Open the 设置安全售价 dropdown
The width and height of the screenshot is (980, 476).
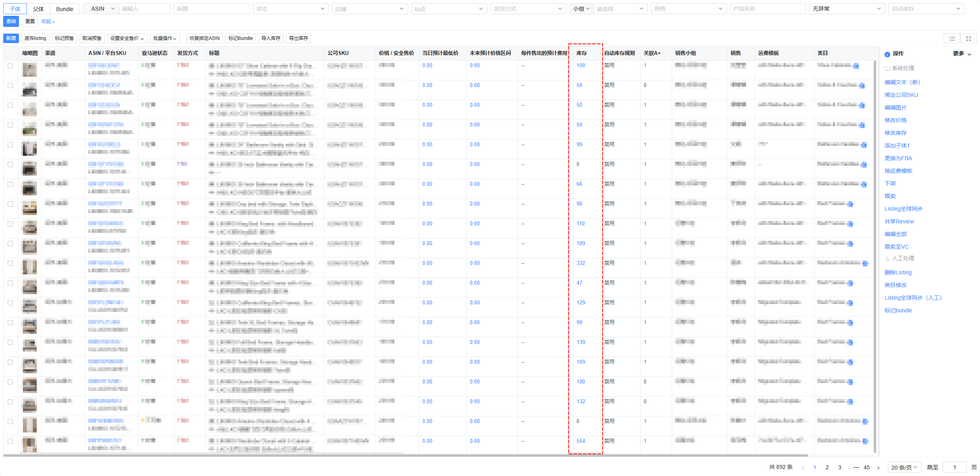127,38
